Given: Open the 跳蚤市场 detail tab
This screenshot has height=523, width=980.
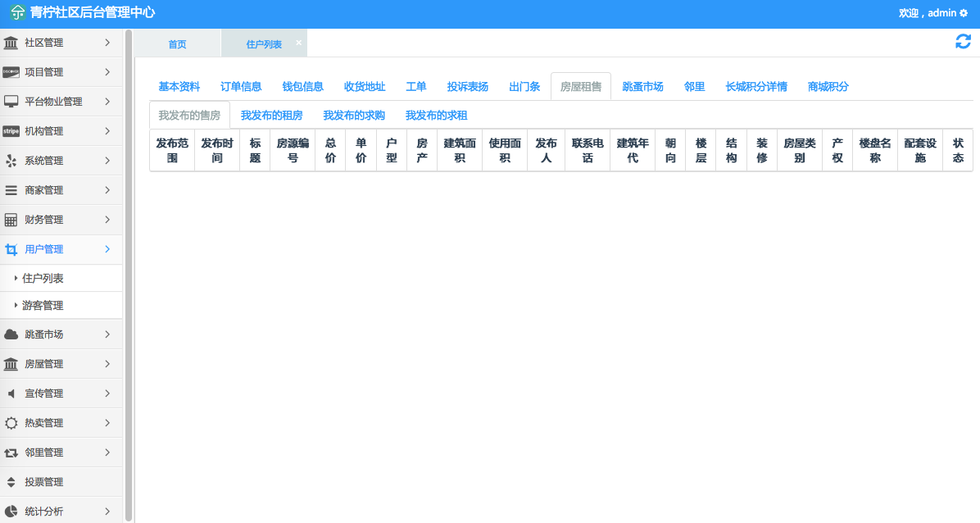Looking at the screenshot, I should tap(643, 86).
